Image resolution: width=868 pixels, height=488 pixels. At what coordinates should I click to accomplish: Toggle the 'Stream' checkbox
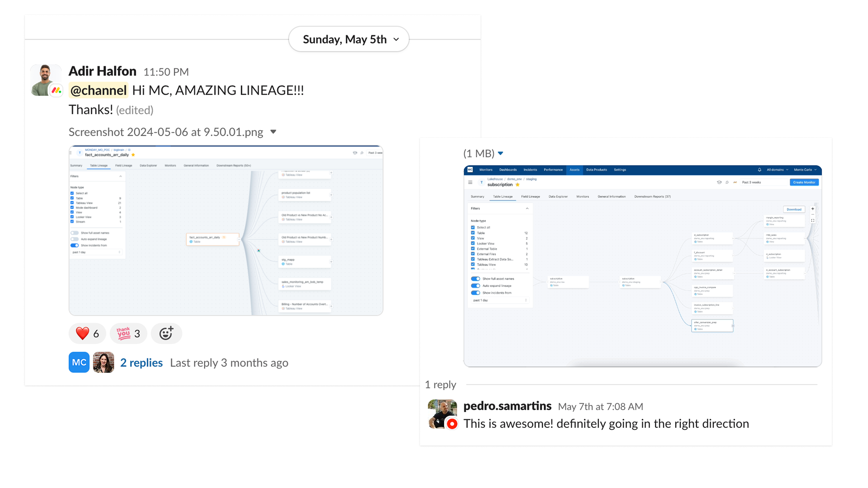72,222
